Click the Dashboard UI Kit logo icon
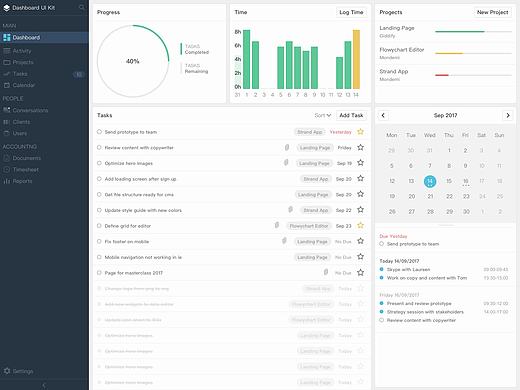The width and height of the screenshot is (520, 390). point(7,7)
